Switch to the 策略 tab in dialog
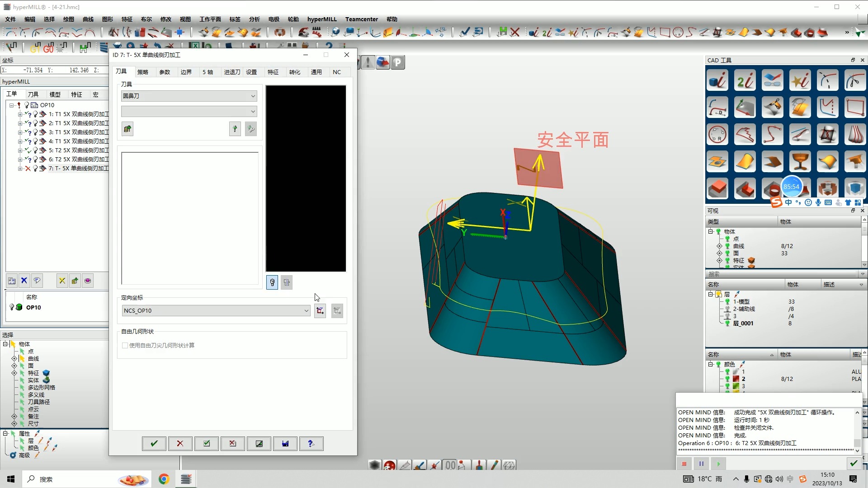 pyautogui.click(x=143, y=72)
